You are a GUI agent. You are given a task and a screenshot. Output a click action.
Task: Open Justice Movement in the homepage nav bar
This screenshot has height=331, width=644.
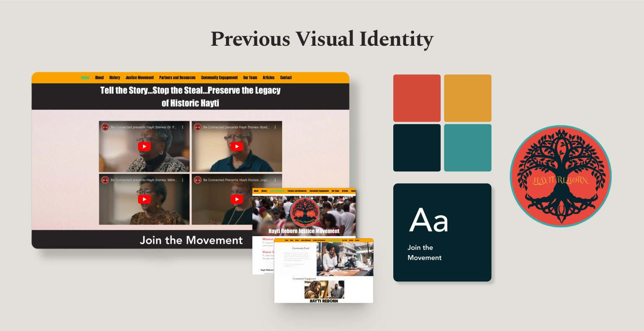(x=140, y=78)
